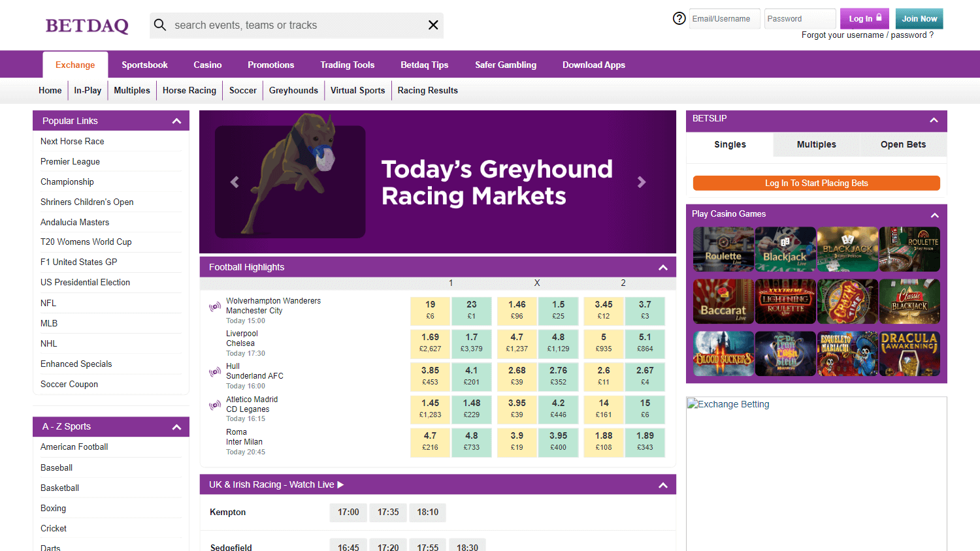
Task: Open Crazy Time game tile
Action: [x=847, y=301]
